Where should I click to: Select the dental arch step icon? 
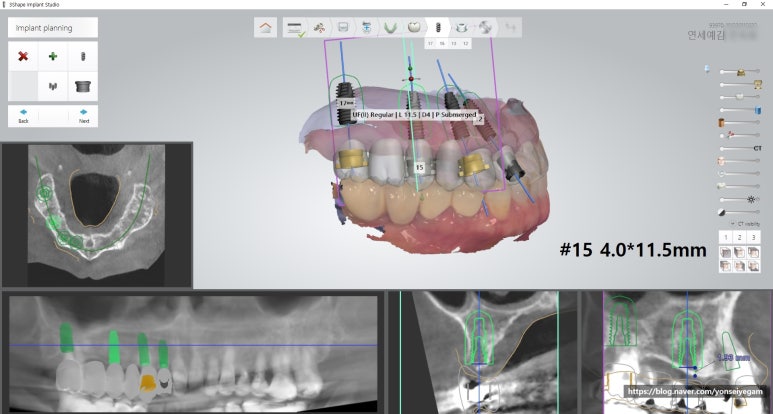[390, 28]
